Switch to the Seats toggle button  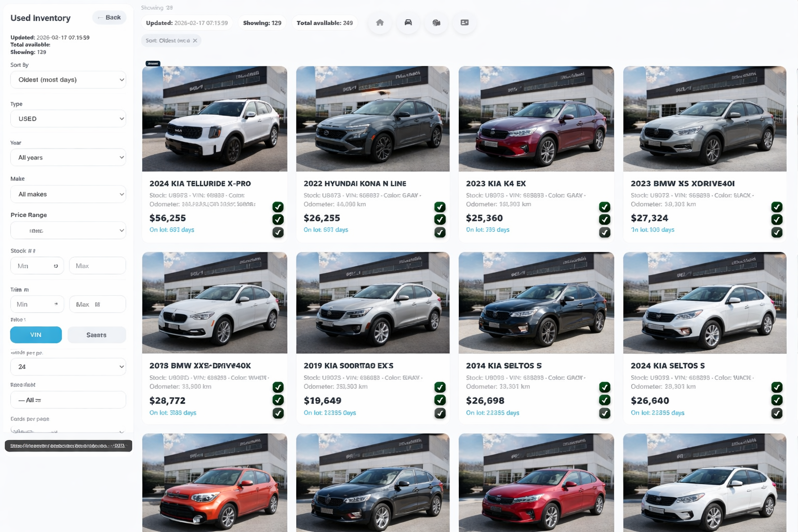click(x=97, y=335)
